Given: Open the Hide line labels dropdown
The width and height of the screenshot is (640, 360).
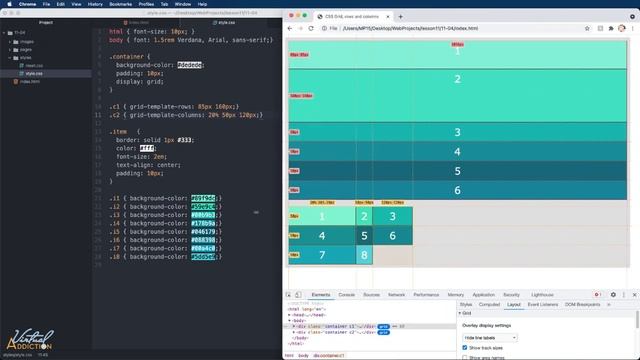Looking at the screenshot, I should (490, 338).
